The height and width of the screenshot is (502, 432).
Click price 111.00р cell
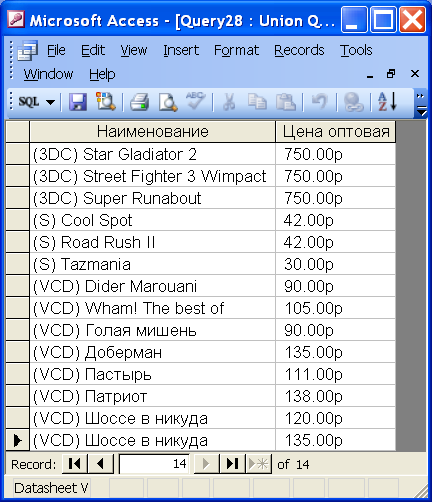[336, 374]
